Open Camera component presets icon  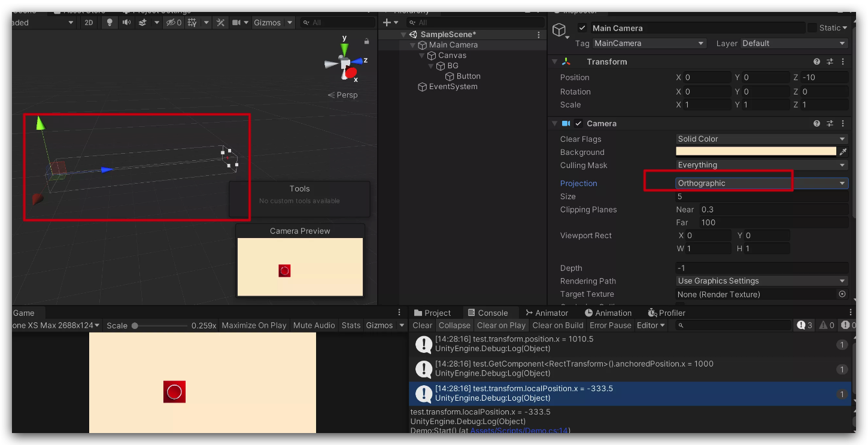point(830,123)
